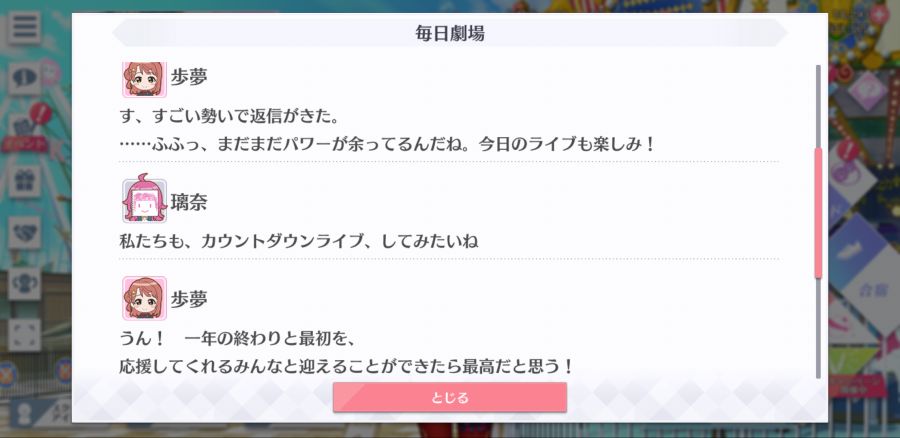
Task: Close the dialog with とじる button
Action: point(449,397)
